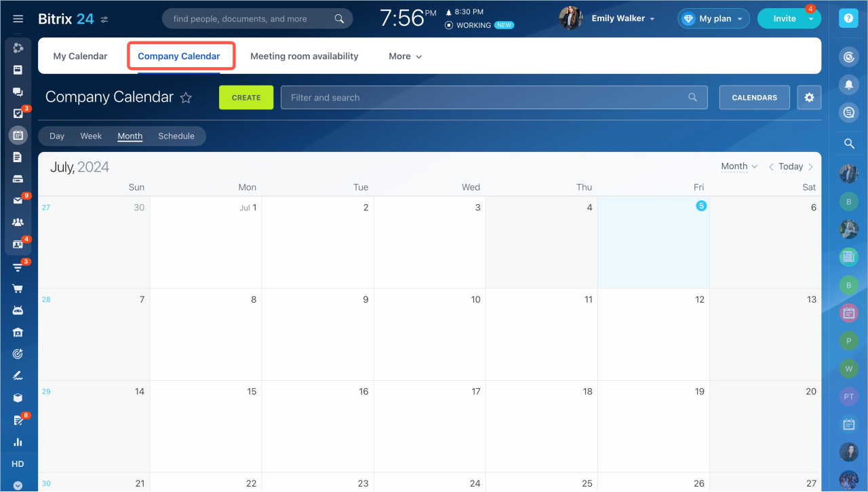Click the CALENDARS button
Viewport: 868px width, 492px height.
754,98
